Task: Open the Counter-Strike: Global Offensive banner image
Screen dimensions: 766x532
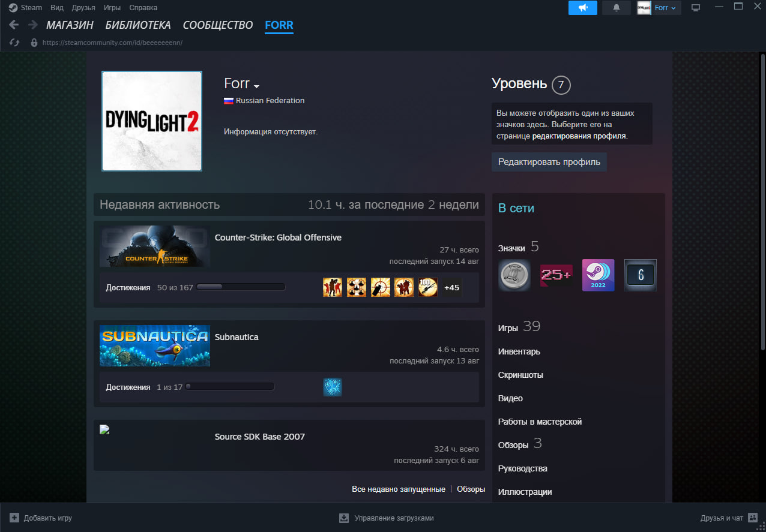Action: click(x=155, y=246)
